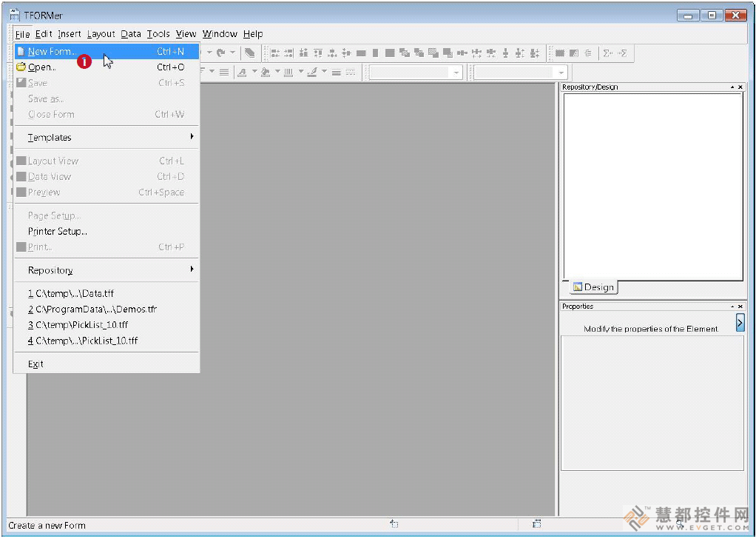
Task: Click "Modify the properties of the Element" text
Action: point(651,329)
